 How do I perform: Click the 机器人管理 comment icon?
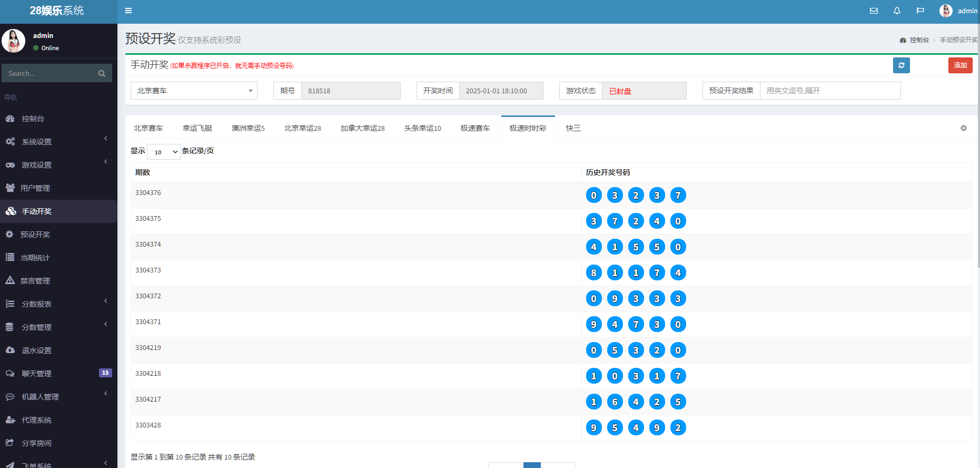point(10,397)
